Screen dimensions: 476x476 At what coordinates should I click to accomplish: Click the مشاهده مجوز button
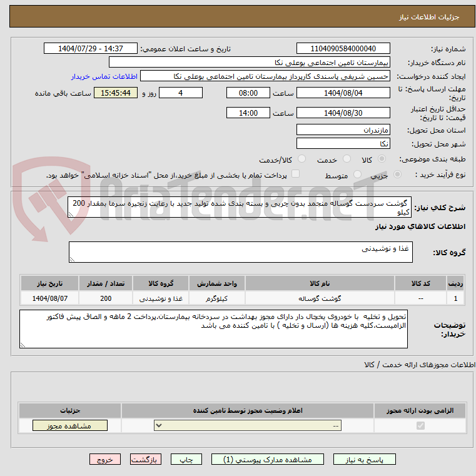coord(70,425)
